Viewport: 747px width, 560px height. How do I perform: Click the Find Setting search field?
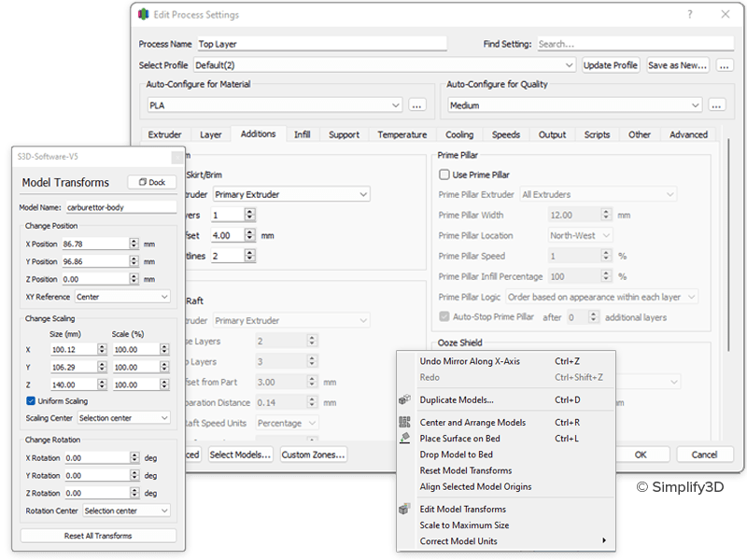pos(636,44)
